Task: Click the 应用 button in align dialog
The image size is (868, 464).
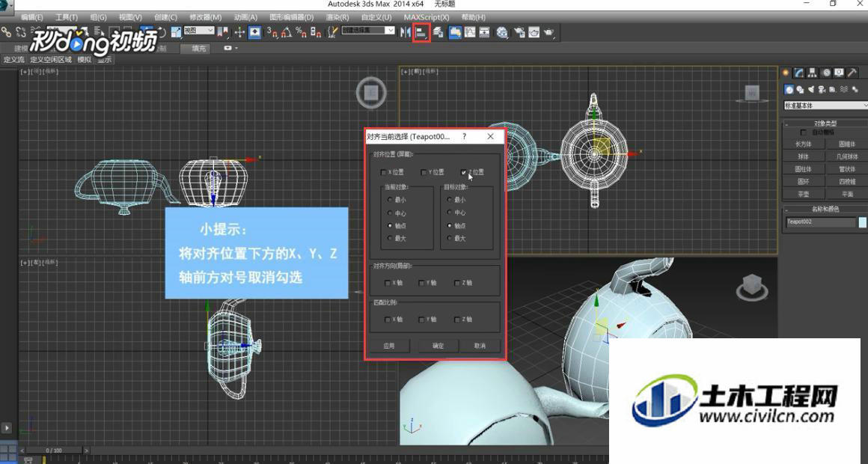Action: [x=389, y=346]
